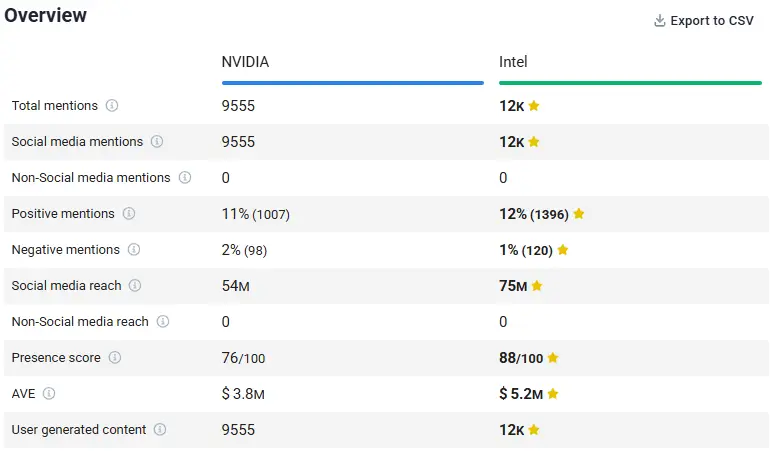Viewport: 771px width, 451px height.
Task: Click the User generated content row label
Action: pyautogui.click(x=79, y=429)
